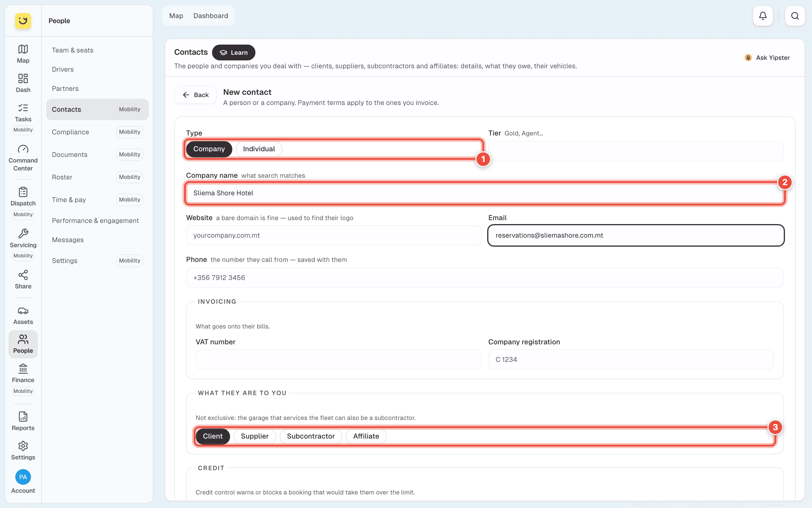812x508 pixels.
Task: Open Team & seats in People menu
Action: [x=97, y=50]
